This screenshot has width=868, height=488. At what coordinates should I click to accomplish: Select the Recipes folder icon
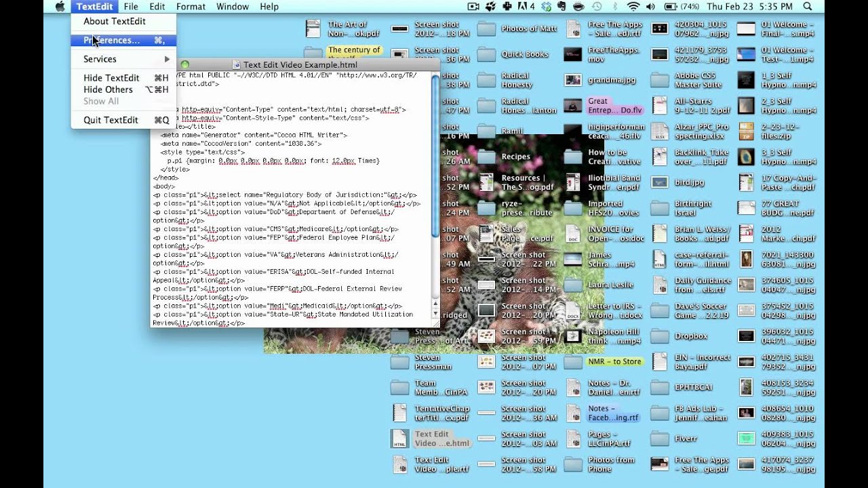click(486, 157)
